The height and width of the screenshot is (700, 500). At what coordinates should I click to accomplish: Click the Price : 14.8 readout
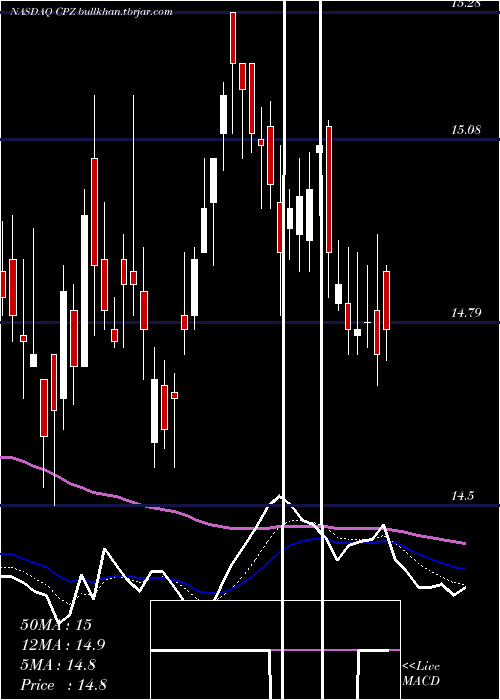63,685
